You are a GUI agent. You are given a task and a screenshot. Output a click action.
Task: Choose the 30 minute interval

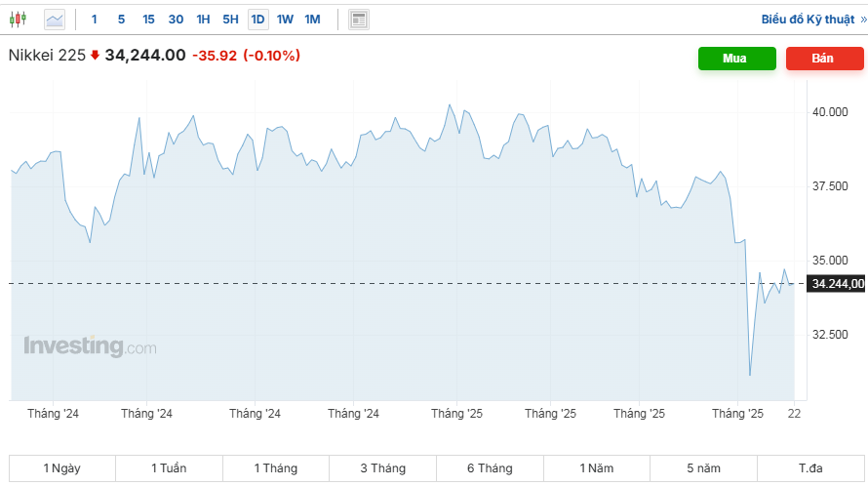(x=176, y=19)
